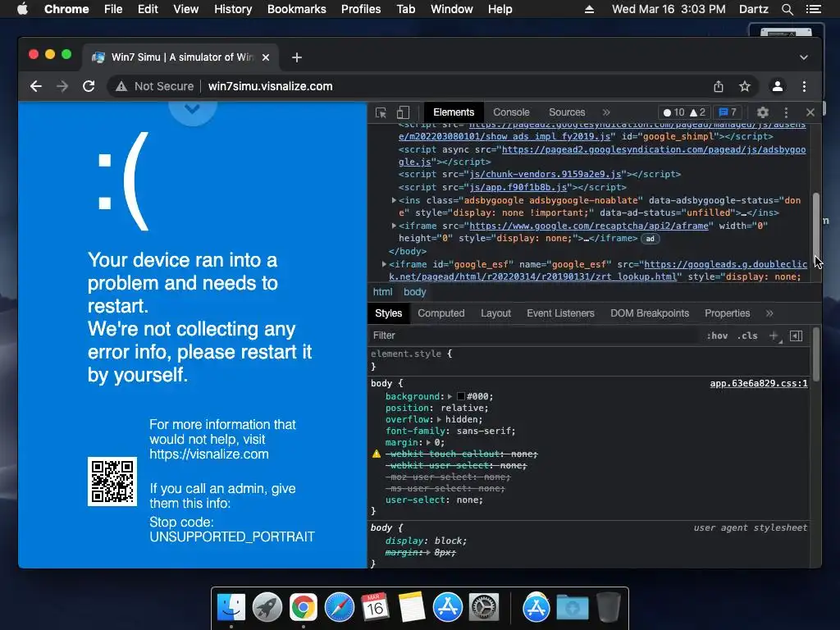Expand the google_esf iframe element node

[384, 264]
